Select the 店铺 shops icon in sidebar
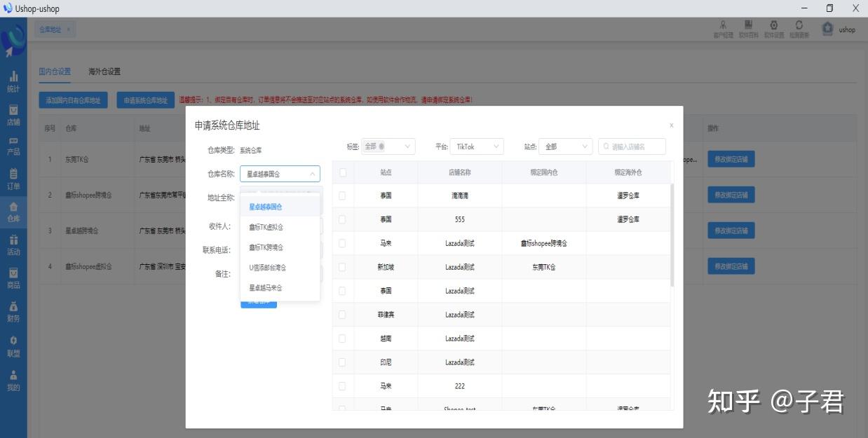The height and width of the screenshot is (438, 868). 13,112
